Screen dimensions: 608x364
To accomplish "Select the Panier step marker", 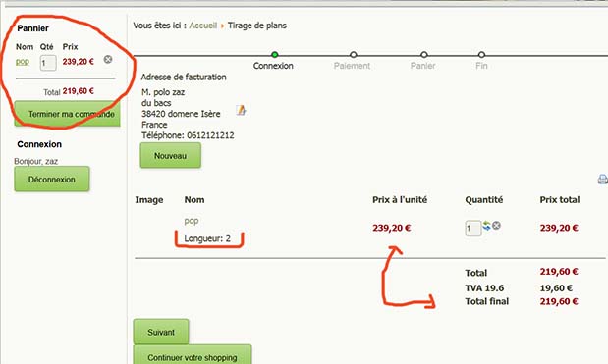I will pos(423,55).
